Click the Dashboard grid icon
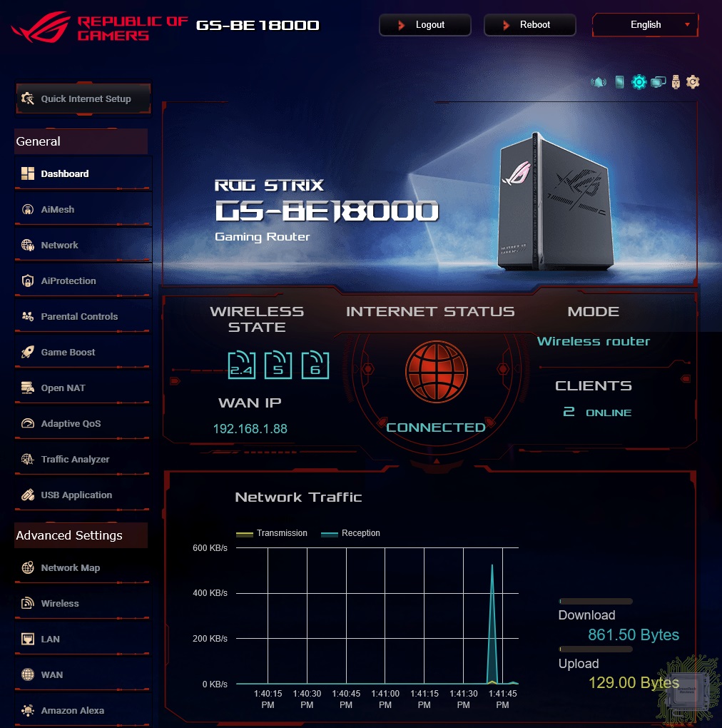The width and height of the screenshot is (722, 728). coord(28,173)
